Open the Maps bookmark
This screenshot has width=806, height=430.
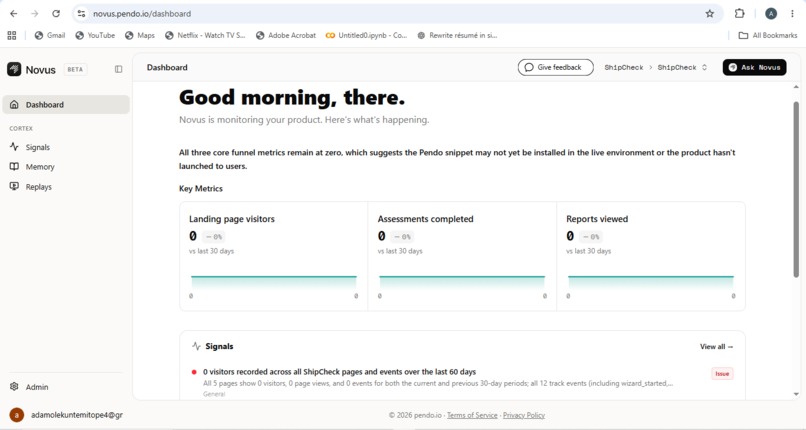140,35
